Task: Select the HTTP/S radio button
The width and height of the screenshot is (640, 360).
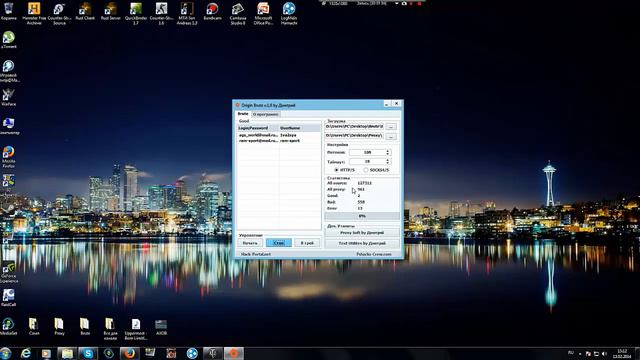Action: pos(345,170)
